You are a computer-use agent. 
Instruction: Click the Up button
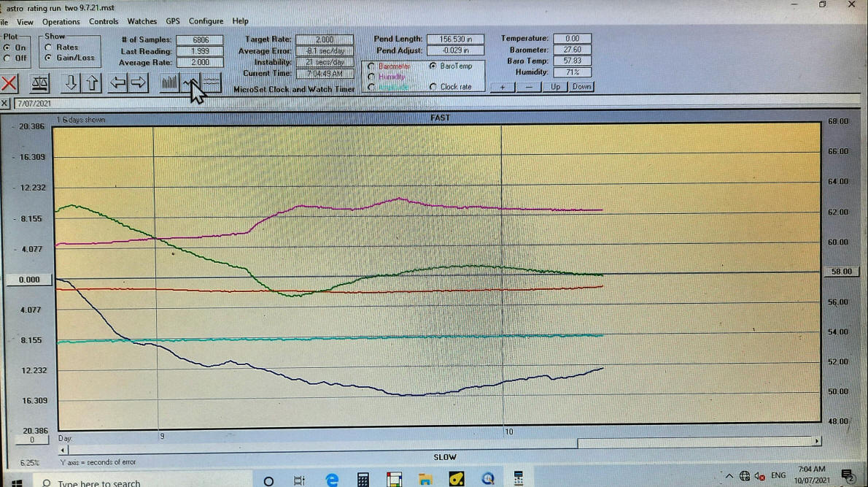556,87
